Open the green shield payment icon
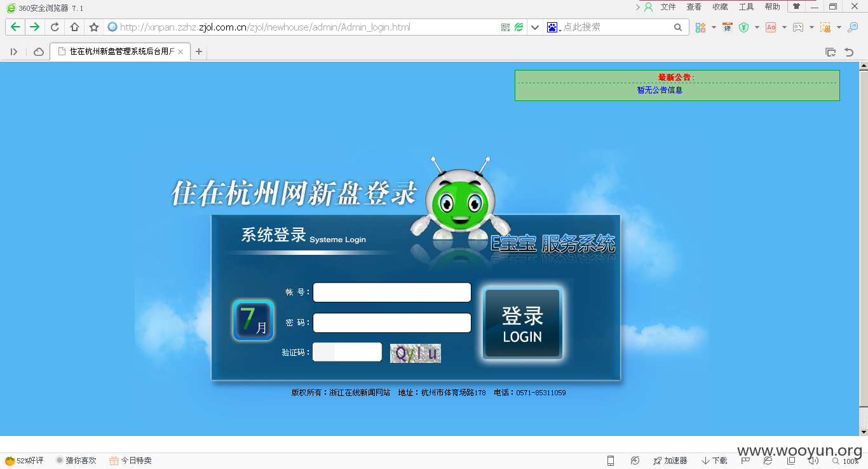 point(743,27)
